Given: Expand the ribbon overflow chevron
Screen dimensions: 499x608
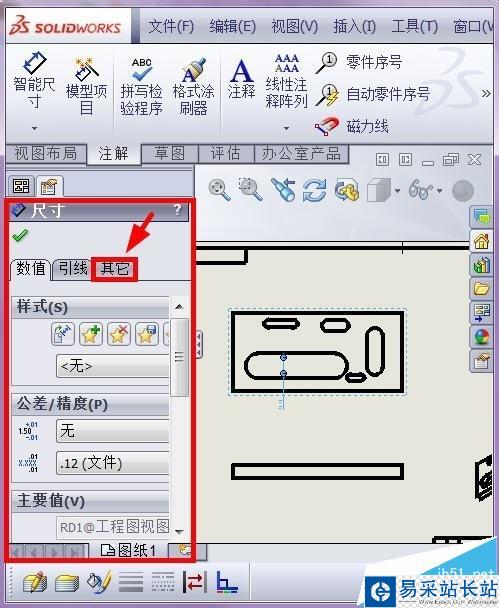Looking at the screenshot, I should pyautogui.click(x=486, y=93).
